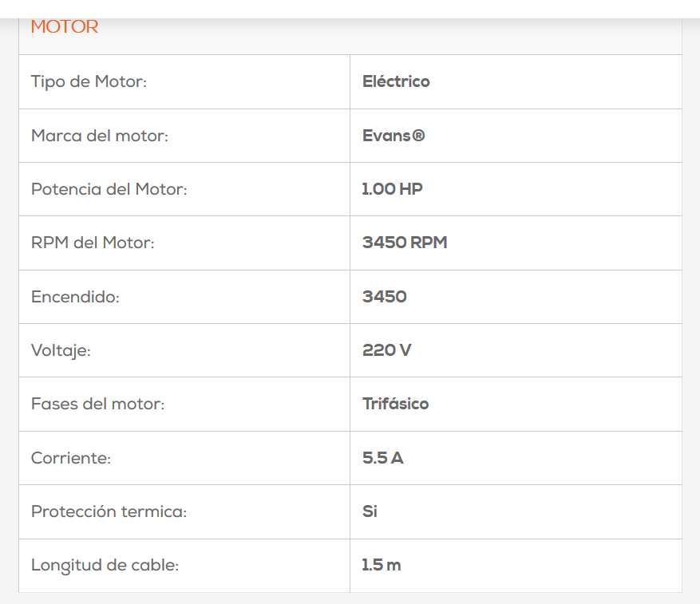Image resolution: width=700 pixels, height=604 pixels.
Task: Click the MOTOR section heading
Action: [65, 27]
